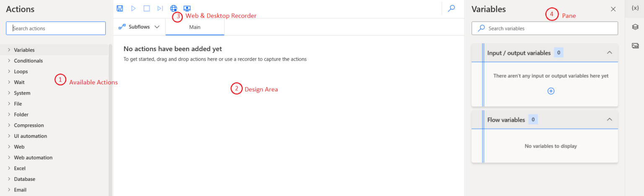Launch the Web recorder globe icon
Viewport: 644px width, 196px height.
[174, 8]
